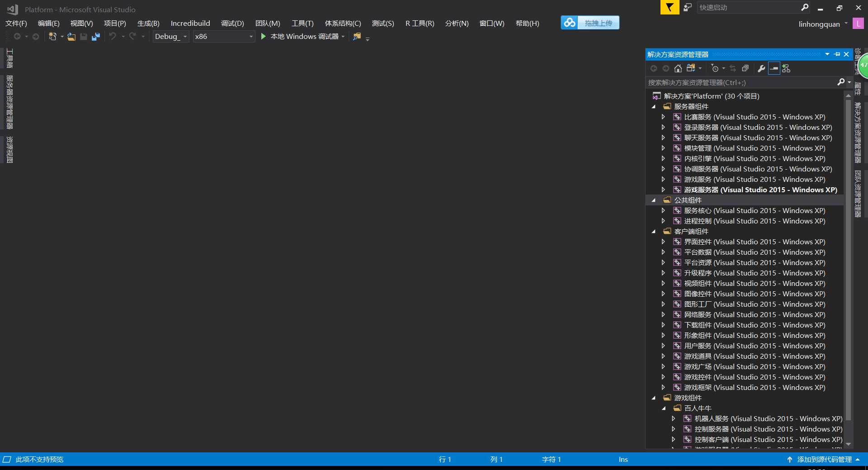Click the View Class Diagram icon
The width and height of the screenshot is (868, 470).
787,68
